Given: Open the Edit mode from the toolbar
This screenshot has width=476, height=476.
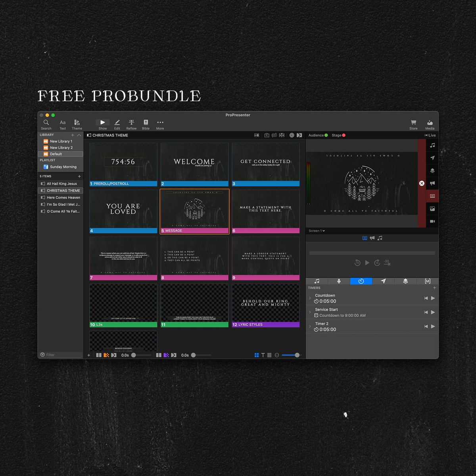Looking at the screenshot, I should pyautogui.click(x=117, y=124).
